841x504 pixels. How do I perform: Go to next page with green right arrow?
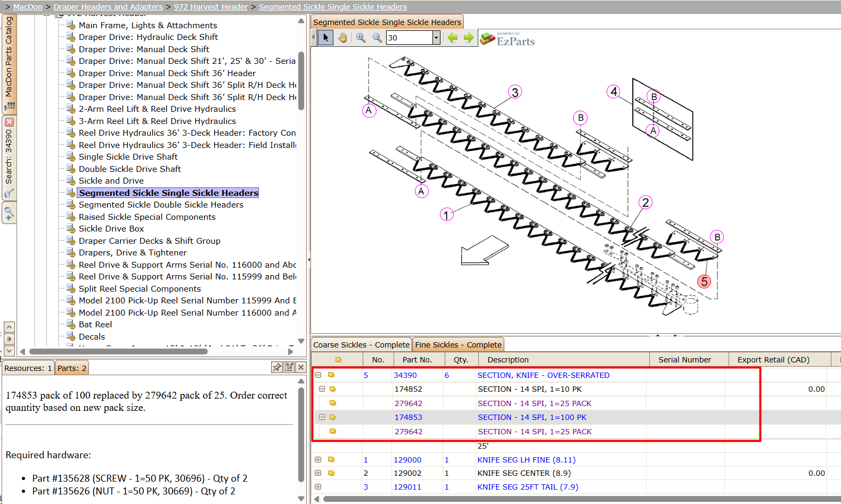pyautogui.click(x=469, y=38)
